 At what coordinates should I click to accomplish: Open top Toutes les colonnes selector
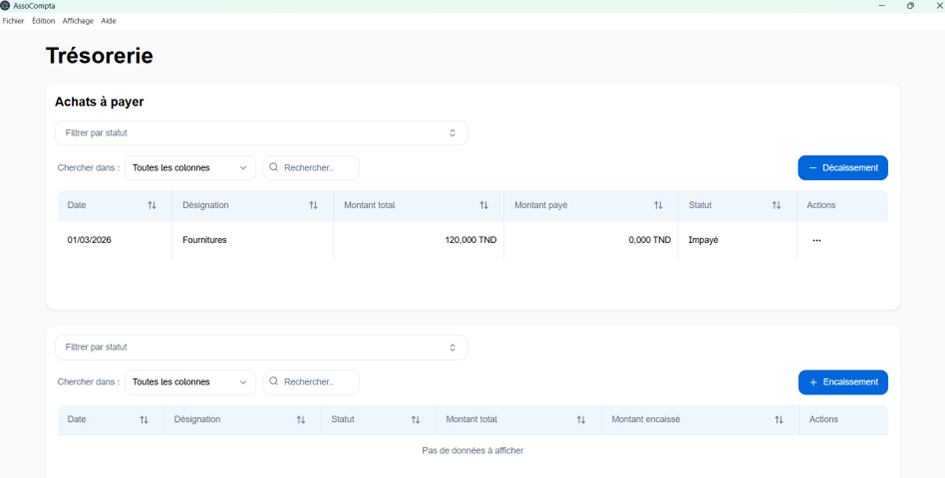pyautogui.click(x=190, y=168)
